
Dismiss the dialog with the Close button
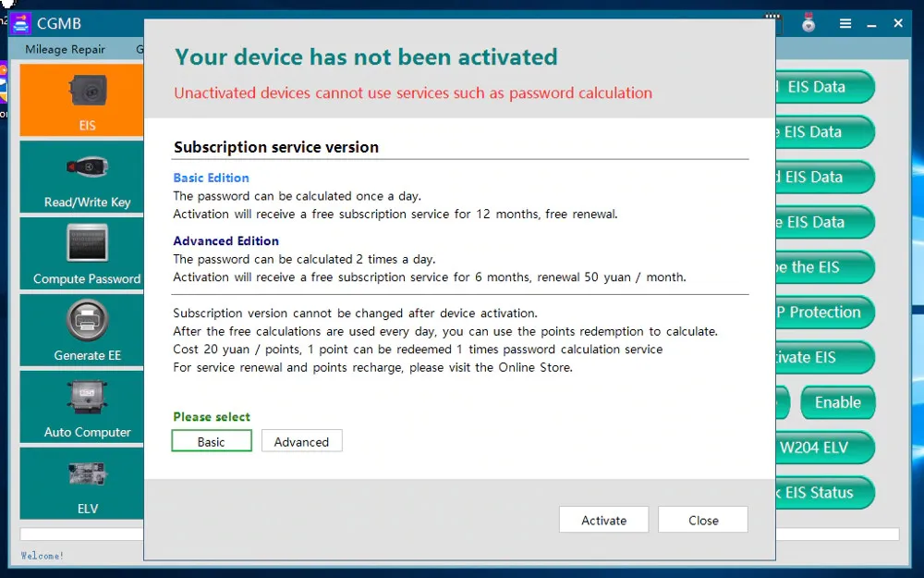[x=703, y=520]
